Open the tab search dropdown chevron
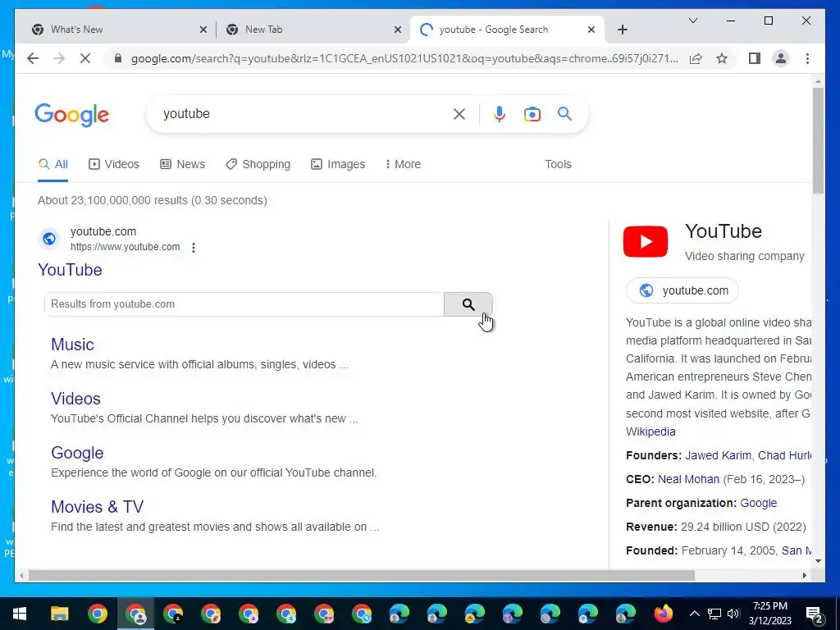Viewport: 840px width, 630px height. 692,21
